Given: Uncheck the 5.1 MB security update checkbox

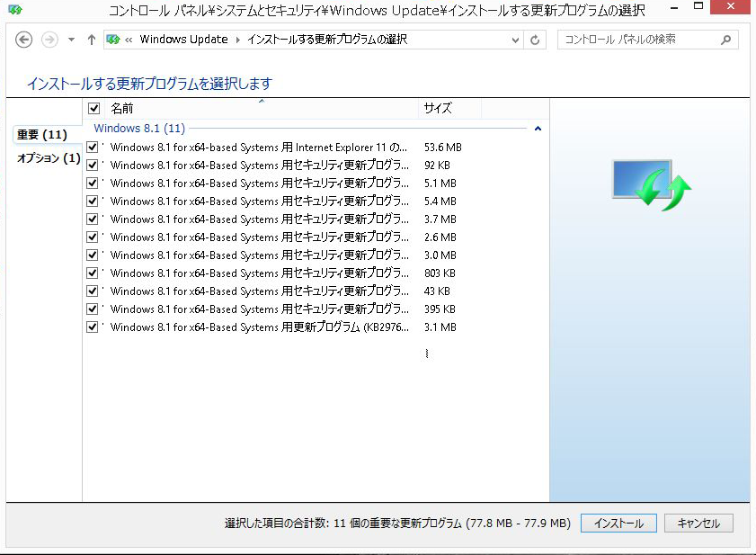Looking at the screenshot, I should (x=92, y=183).
